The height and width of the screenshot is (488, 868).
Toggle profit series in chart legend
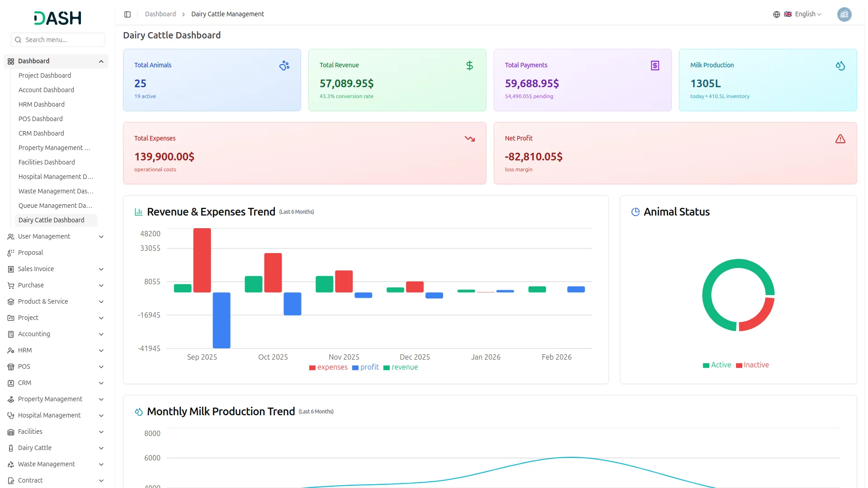365,367
